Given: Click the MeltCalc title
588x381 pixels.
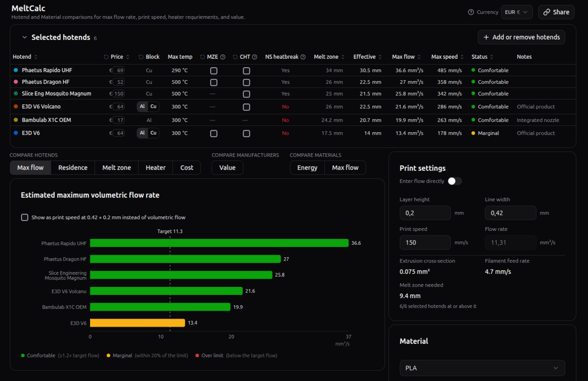Looking at the screenshot, I should (29, 8).
